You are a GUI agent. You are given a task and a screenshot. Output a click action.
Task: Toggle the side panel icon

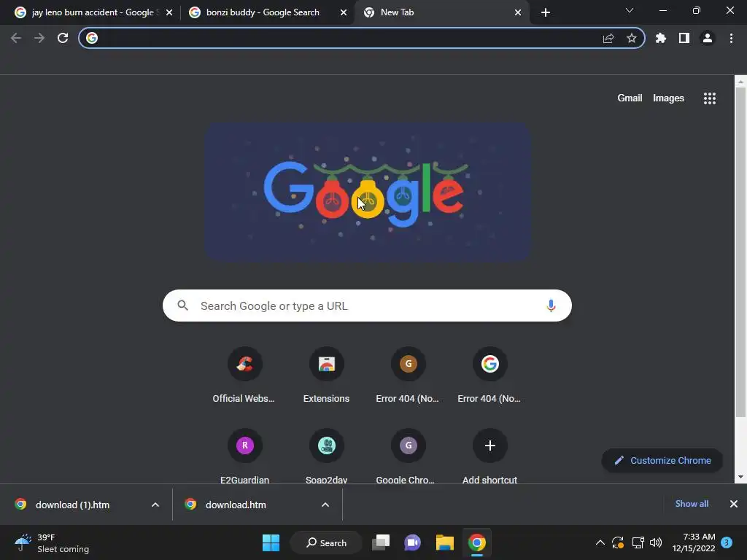point(684,38)
